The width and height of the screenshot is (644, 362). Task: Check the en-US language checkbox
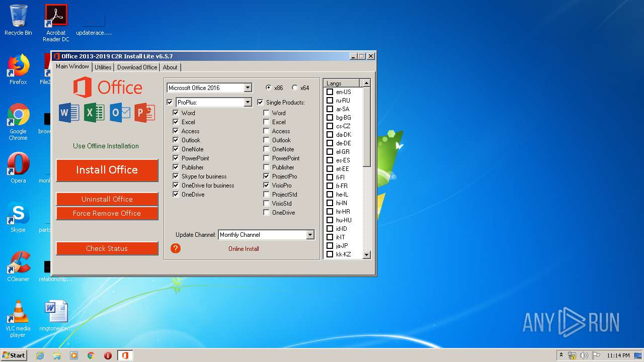[330, 92]
